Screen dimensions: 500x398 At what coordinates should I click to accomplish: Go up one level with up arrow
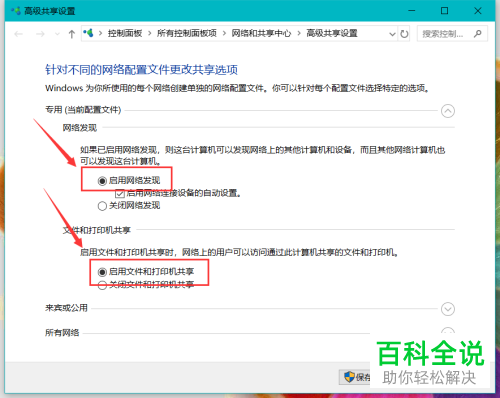[72, 34]
